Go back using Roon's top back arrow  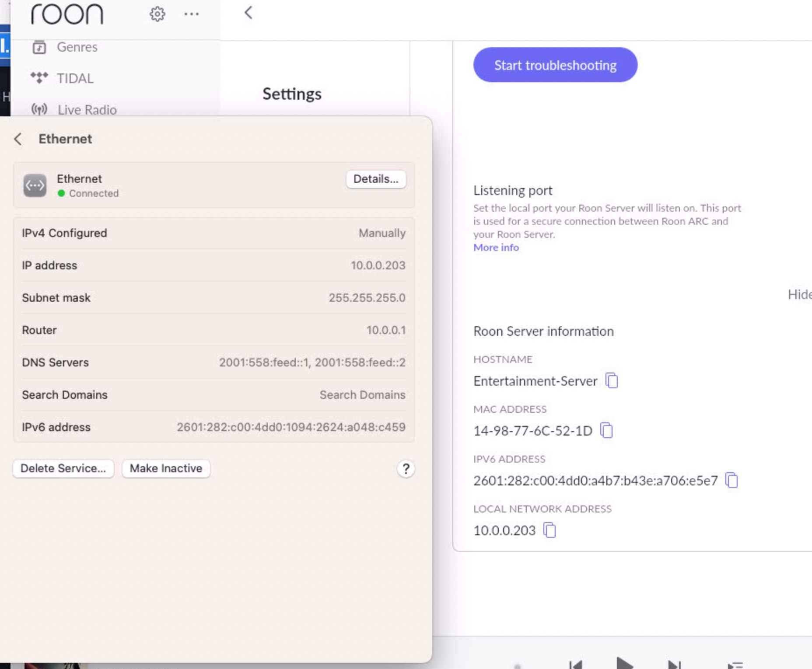coord(248,13)
